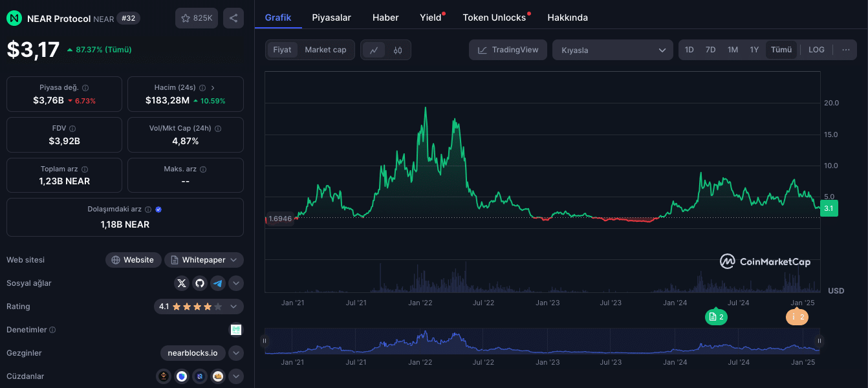This screenshot has height=388, width=868.
Task: Open the audit report icon in Denetimler row
Action: click(236, 330)
